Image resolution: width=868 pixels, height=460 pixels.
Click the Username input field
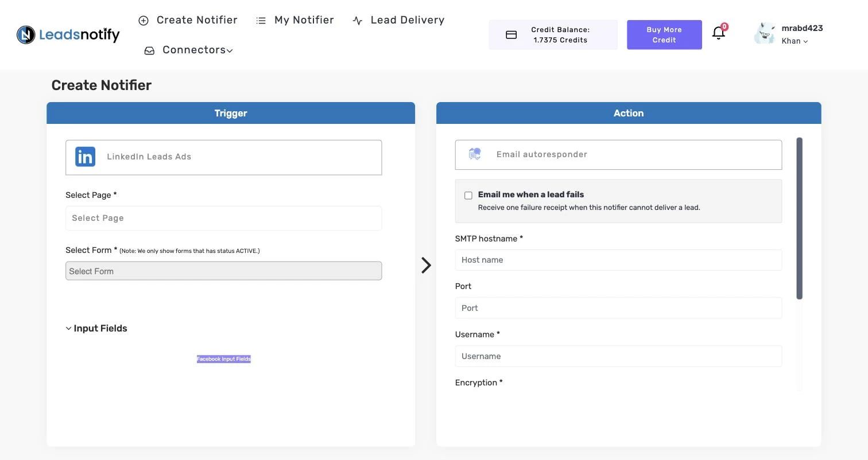tap(618, 356)
